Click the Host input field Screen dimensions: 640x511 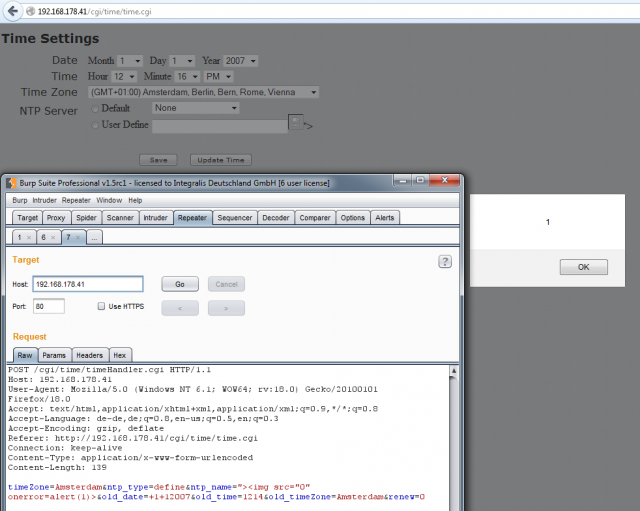pyautogui.click(x=88, y=284)
